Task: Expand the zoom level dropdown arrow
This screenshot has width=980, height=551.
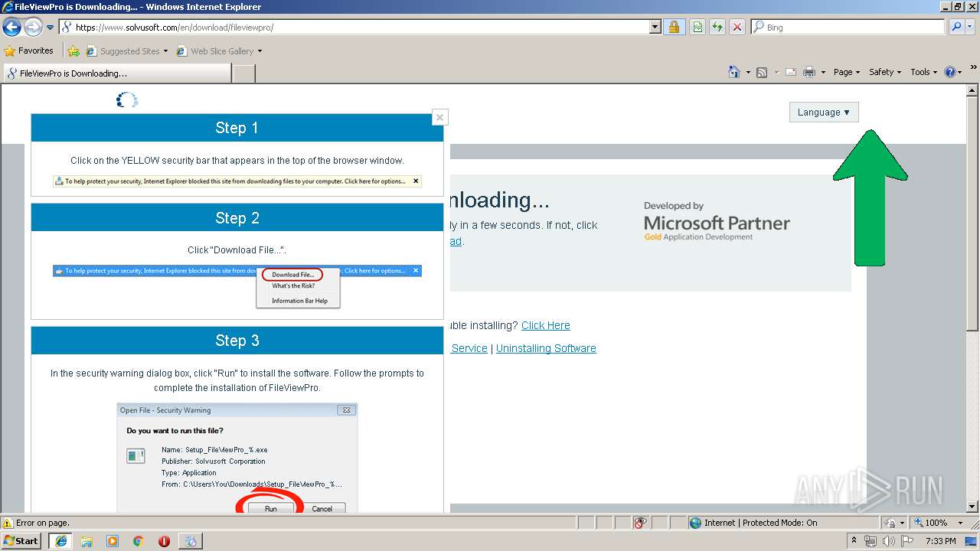Action: coord(960,523)
